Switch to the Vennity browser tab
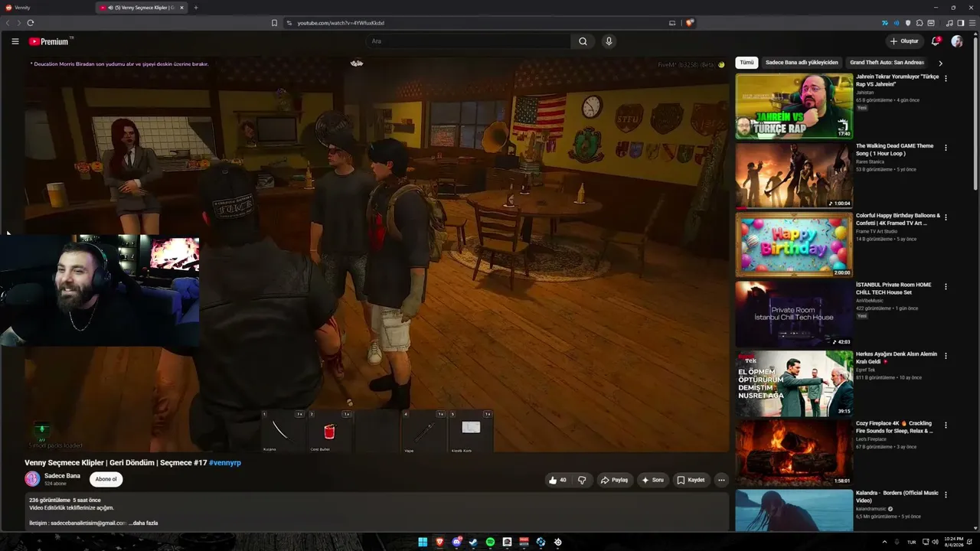Viewport: 980px width, 551px height. coord(46,8)
